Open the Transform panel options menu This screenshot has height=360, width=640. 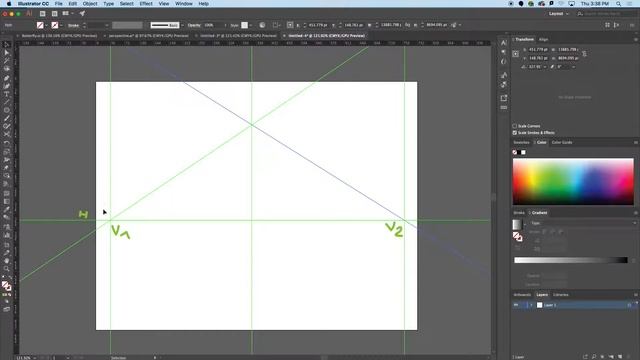coord(636,40)
